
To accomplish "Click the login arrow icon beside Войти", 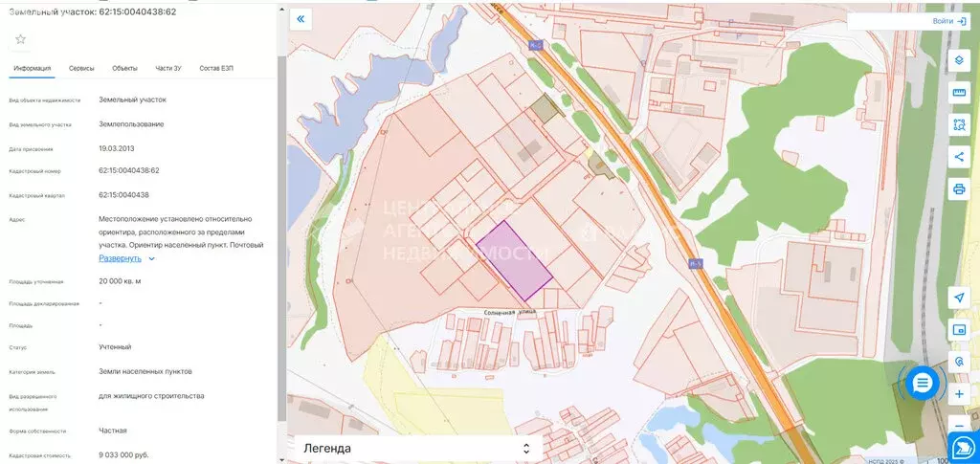I will (961, 21).
